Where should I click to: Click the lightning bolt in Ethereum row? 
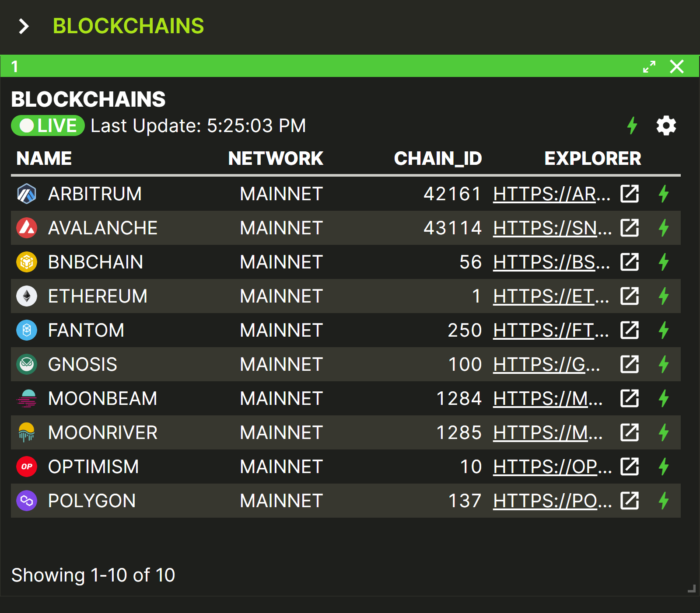point(664,296)
